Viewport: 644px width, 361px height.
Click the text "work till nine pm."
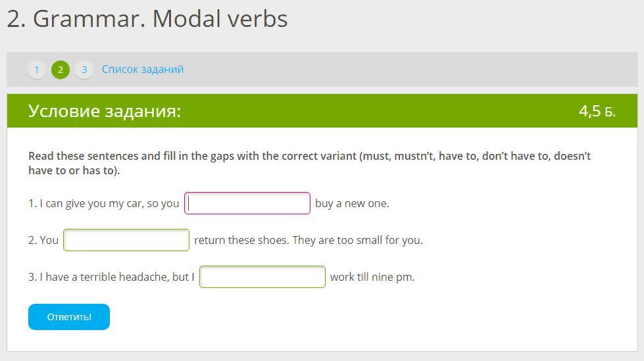pos(372,277)
